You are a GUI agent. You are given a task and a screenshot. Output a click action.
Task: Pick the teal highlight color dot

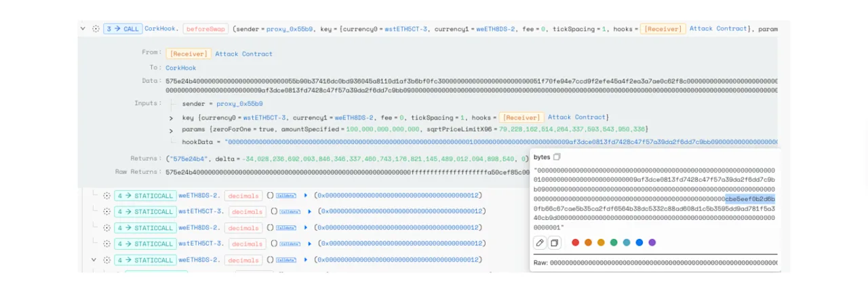pyautogui.click(x=627, y=242)
